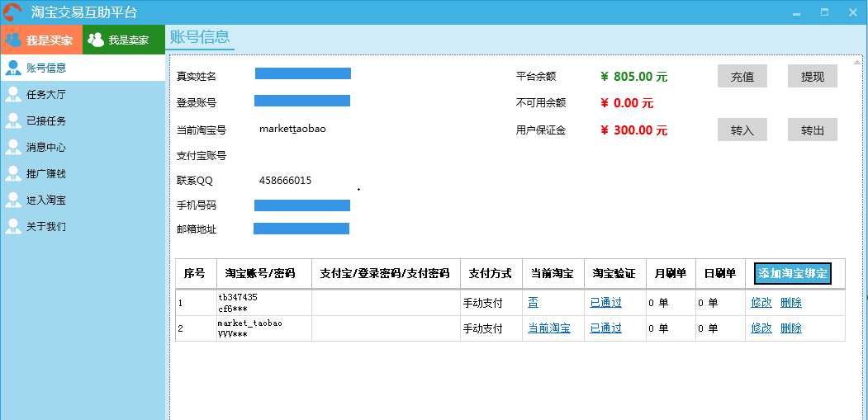Click 删除 for the market_taobao account

click(791, 328)
